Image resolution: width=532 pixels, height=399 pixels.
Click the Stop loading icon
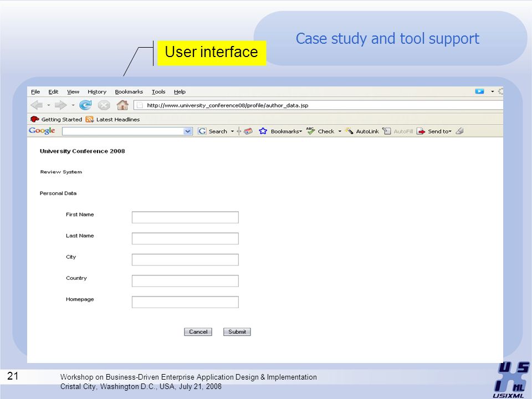click(104, 105)
